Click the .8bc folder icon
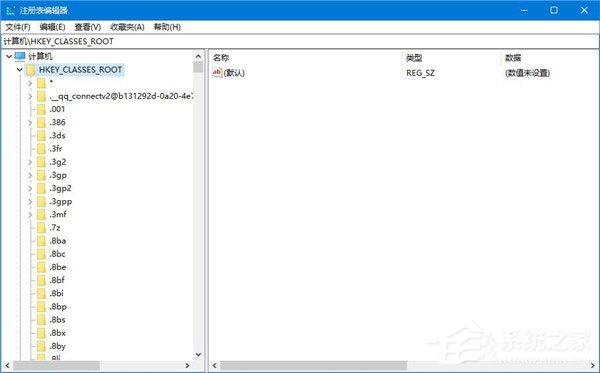The height and width of the screenshot is (373, 600). coord(41,254)
